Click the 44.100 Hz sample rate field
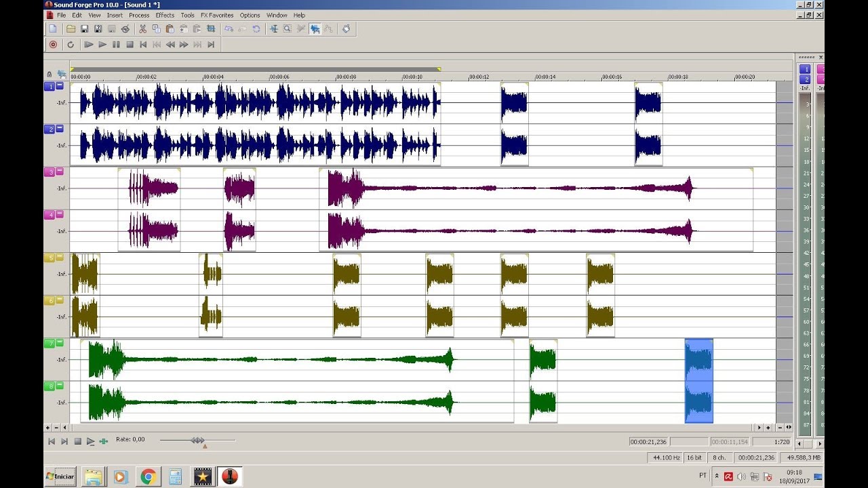The width and height of the screenshot is (868, 488). [665, 457]
